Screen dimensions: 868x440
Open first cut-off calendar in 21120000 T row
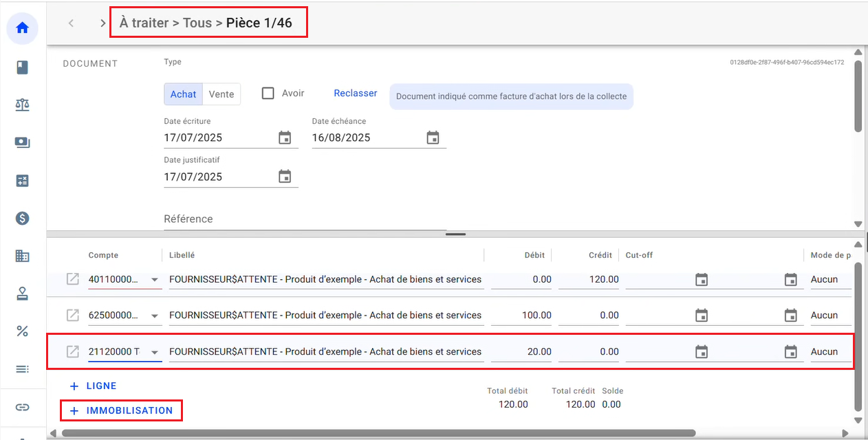tap(702, 352)
